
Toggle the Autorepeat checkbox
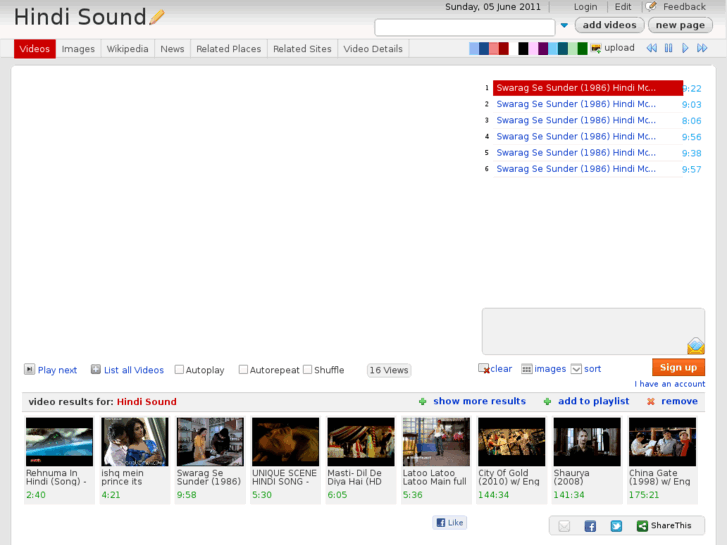pos(243,370)
